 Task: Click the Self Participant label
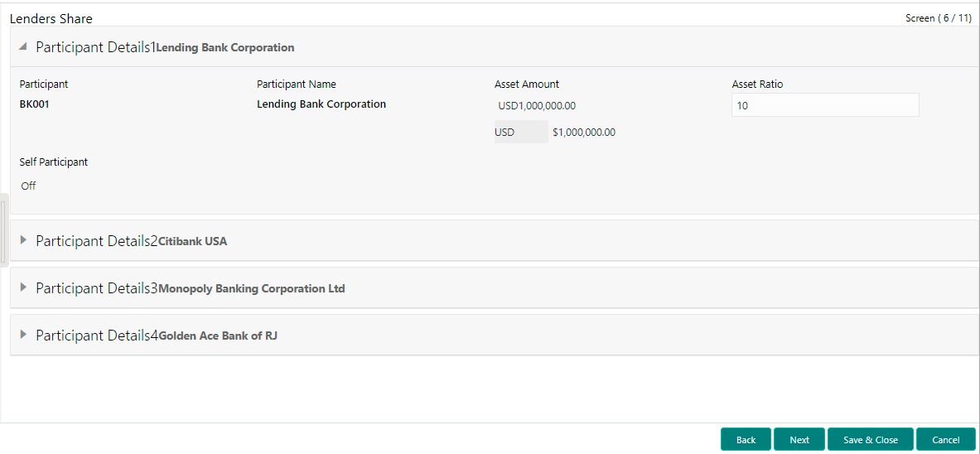(x=54, y=162)
